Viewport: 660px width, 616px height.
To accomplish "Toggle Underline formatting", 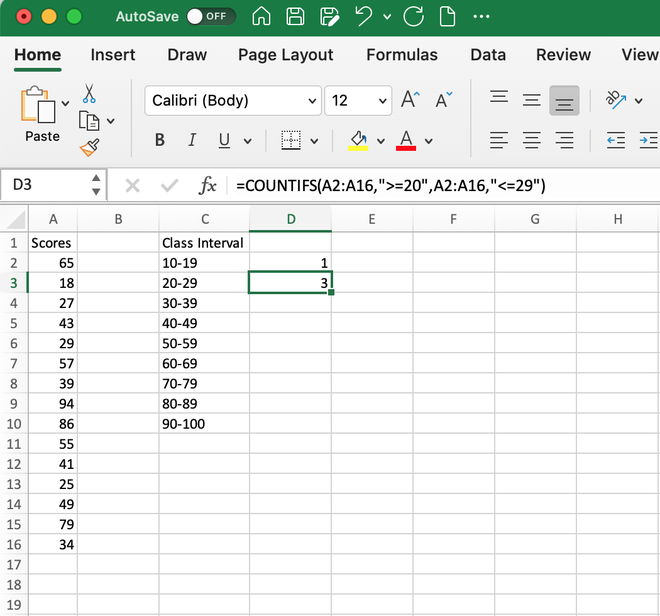I will 224,140.
